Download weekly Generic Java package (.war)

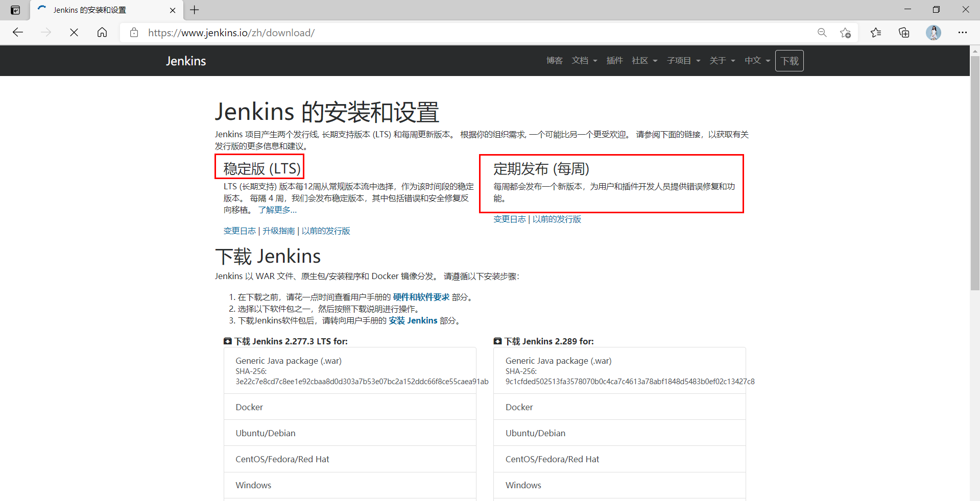(x=619, y=370)
